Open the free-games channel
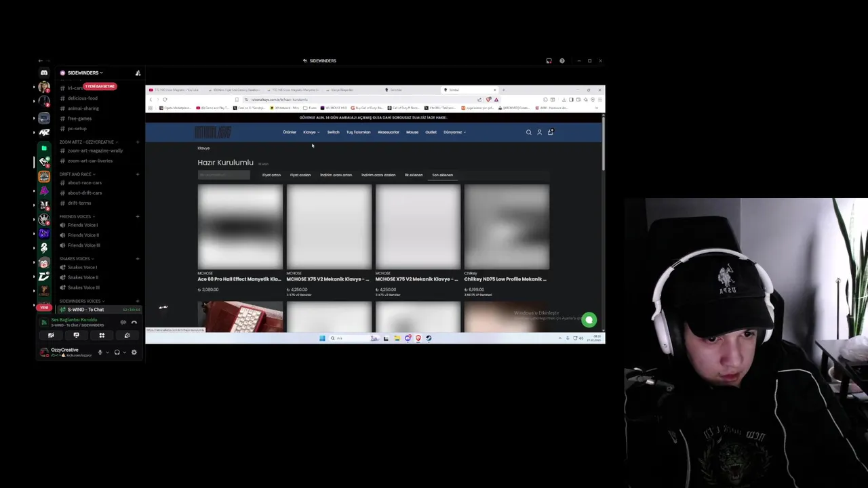The width and height of the screenshot is (868, 488). click(x=79, y=119)
